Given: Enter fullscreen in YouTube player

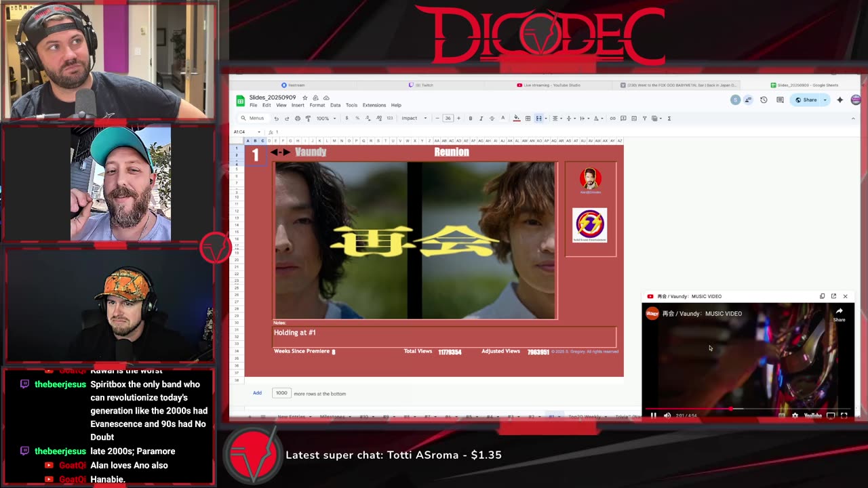Looking at the screenshot, I should point(844,415).
